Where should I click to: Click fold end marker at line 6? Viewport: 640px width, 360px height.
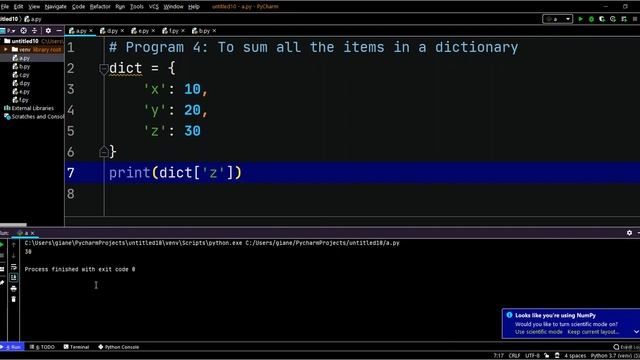point(104,152)
